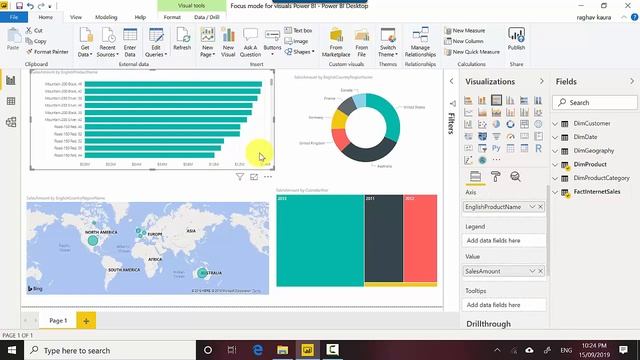This screenshot has width=640, height=360.
Task: Click New Column in Calculations
Action: 464,41
